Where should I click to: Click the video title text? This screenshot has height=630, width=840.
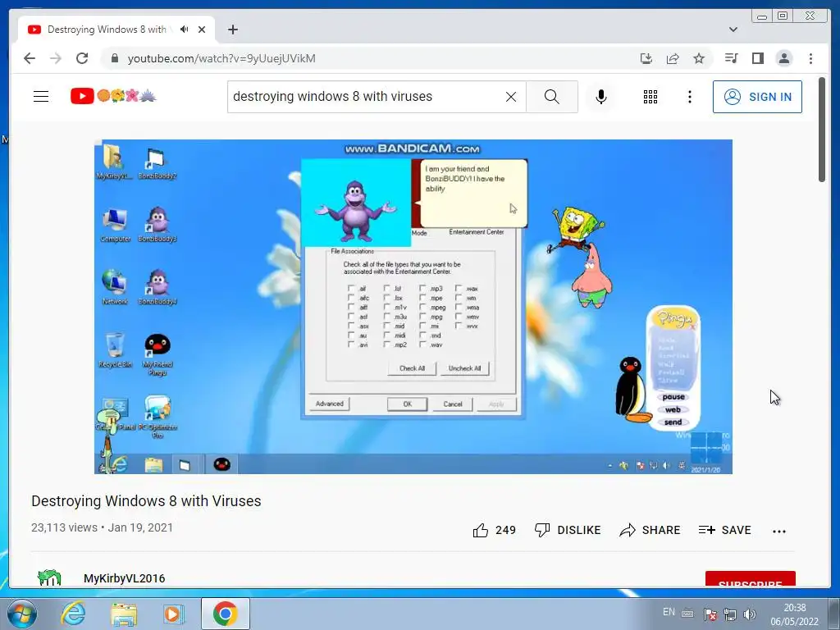pyautogui.click(x=146, y=501)
